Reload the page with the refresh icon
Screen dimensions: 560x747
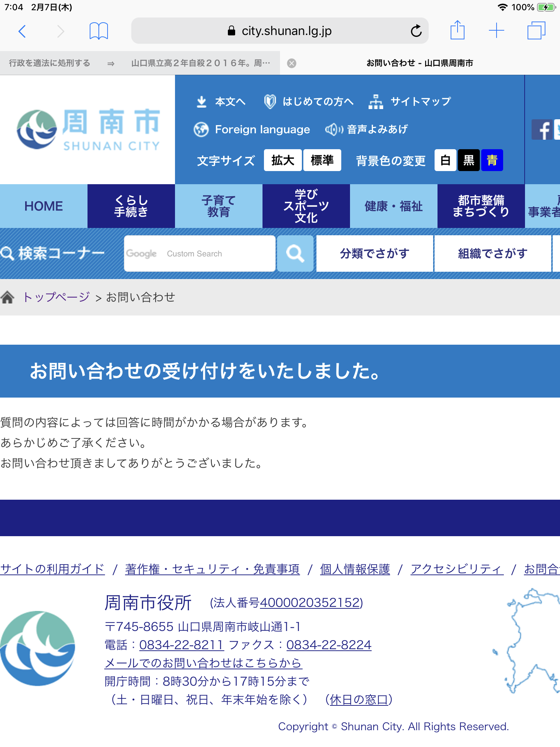pos(416,31)
